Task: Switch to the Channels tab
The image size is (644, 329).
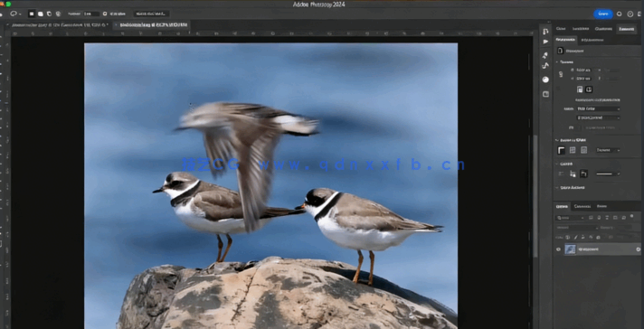Action: 582,206
